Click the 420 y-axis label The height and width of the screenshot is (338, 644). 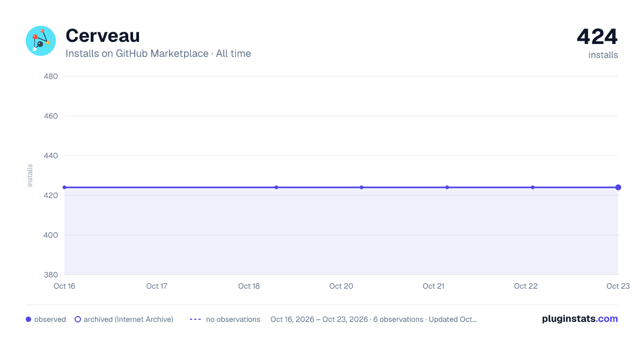coord(50,195)
